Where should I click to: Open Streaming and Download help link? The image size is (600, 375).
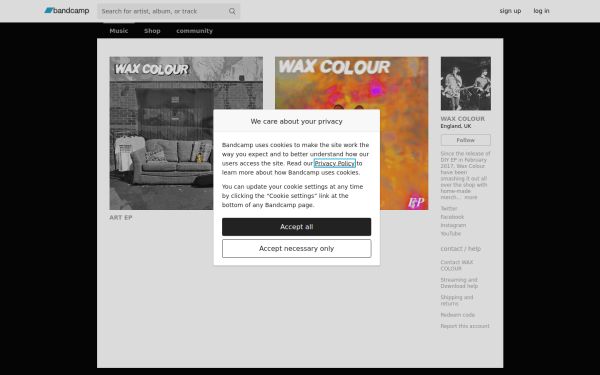coord(459,283)
